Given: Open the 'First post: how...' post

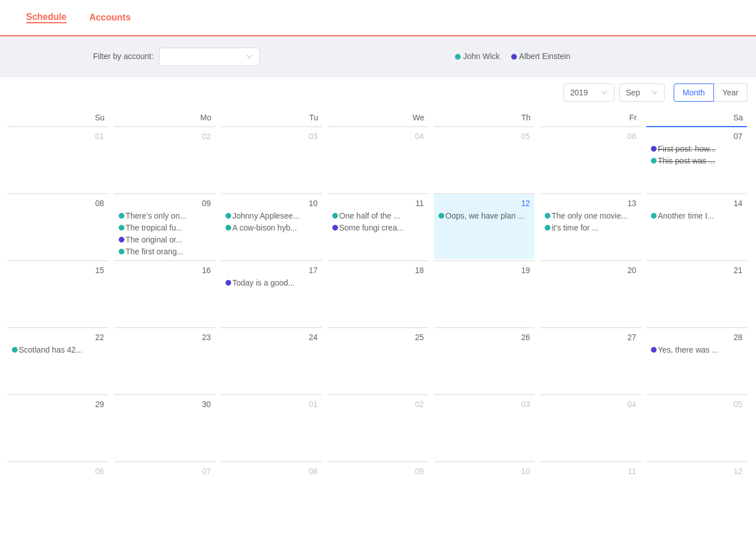Looking at the screenshot, I should tap(683, 149).
